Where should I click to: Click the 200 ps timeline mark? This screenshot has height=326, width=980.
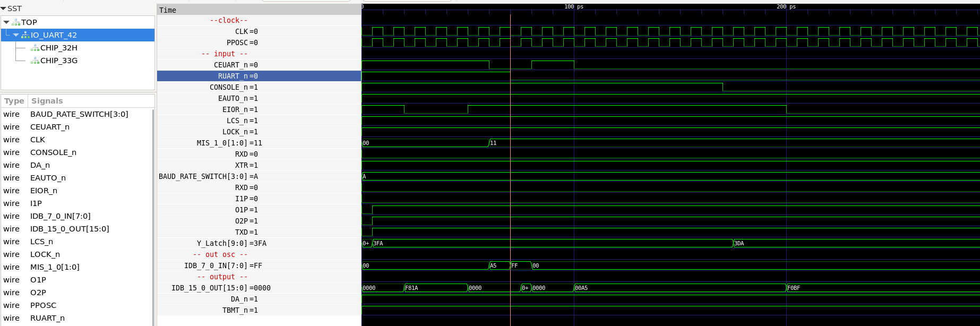click(786, 6)
